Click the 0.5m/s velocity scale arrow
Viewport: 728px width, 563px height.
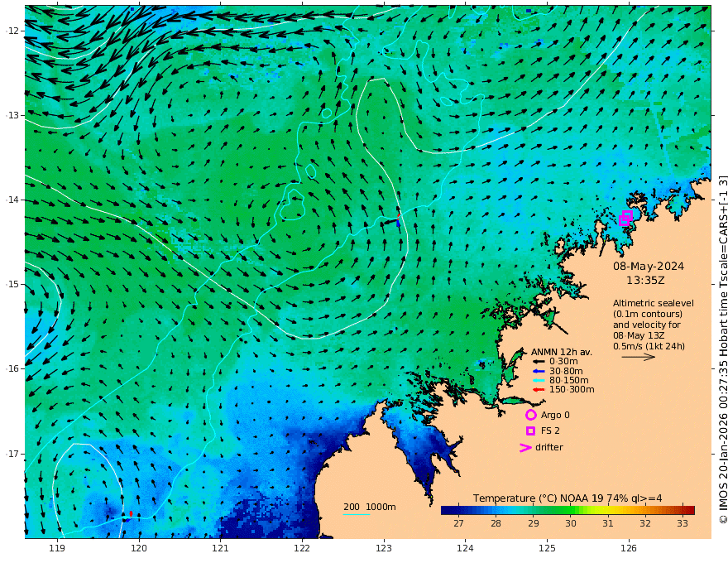tap(639, 357)
